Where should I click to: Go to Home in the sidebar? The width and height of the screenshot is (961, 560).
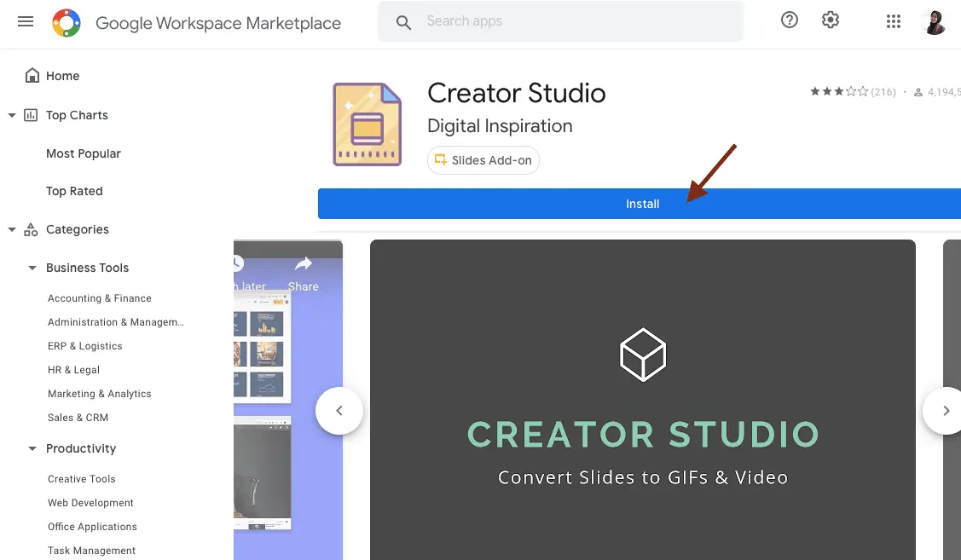tap(62, 76)
